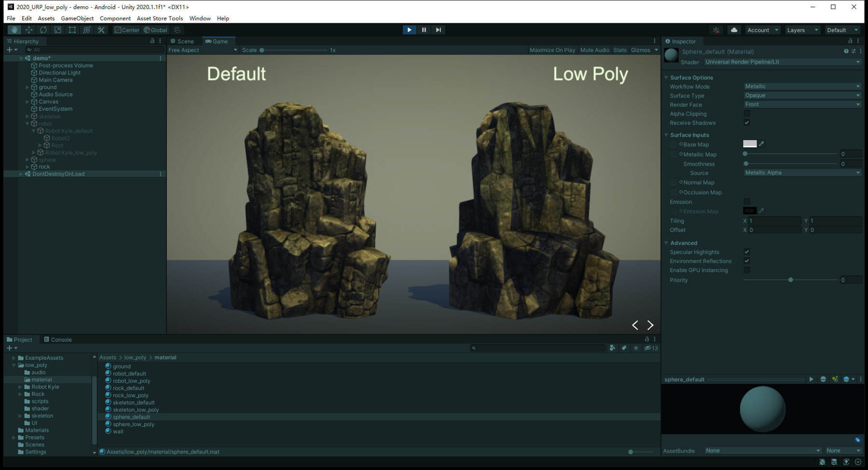868x470 pixels.
Task: Select the Move tool
Action: click(x=28, y=29)
